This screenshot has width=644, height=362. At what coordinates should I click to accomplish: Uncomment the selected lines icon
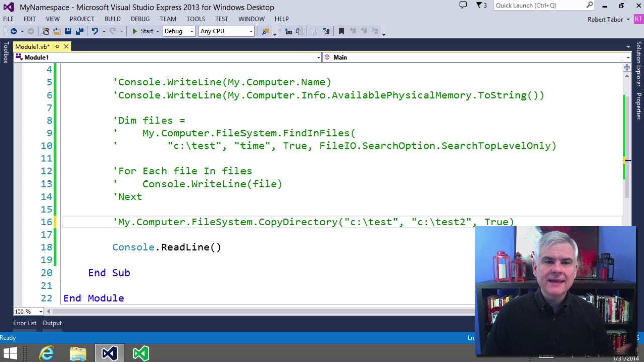tap(326, 31)
